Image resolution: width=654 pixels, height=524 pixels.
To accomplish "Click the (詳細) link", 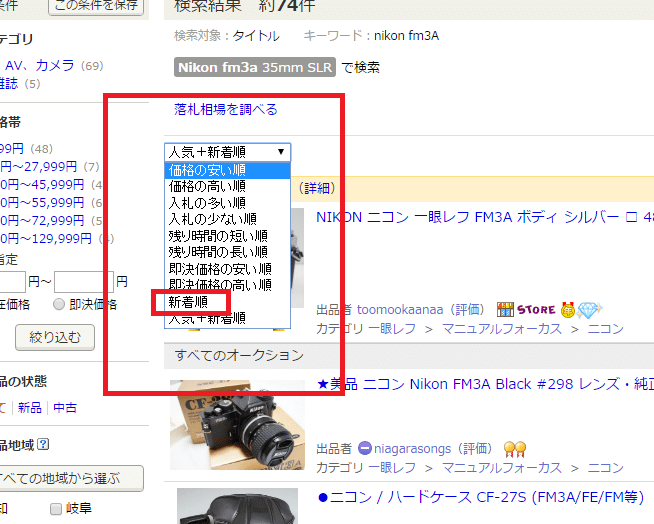I will tap(317, 188).
